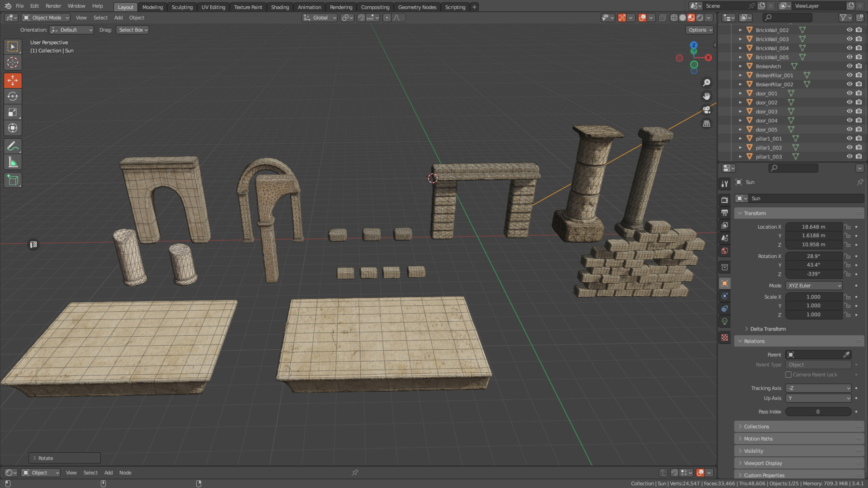This screenshot has width=868, height=488.
Task: Change the rotation Mode from XYZ Euler
Action: point(814,285)
